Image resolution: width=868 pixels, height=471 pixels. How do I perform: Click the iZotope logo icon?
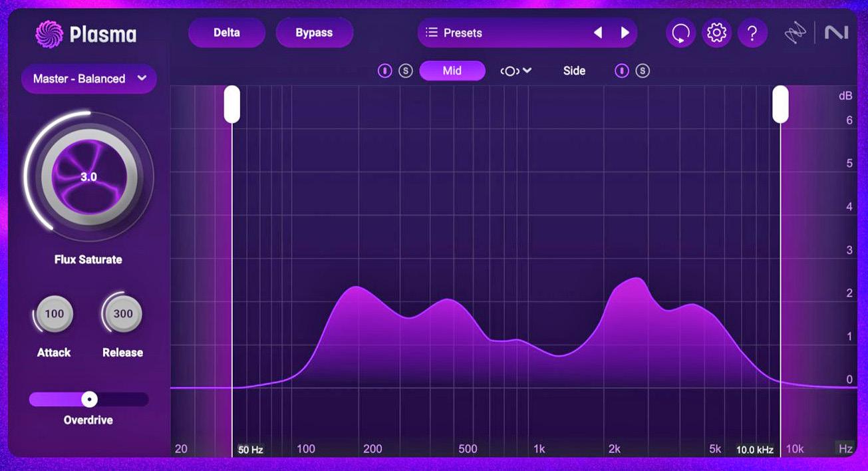(796, 33)
